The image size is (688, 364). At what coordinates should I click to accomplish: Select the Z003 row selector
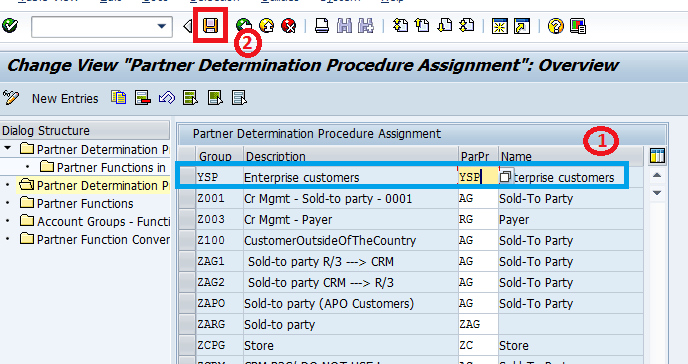[187, 219]
